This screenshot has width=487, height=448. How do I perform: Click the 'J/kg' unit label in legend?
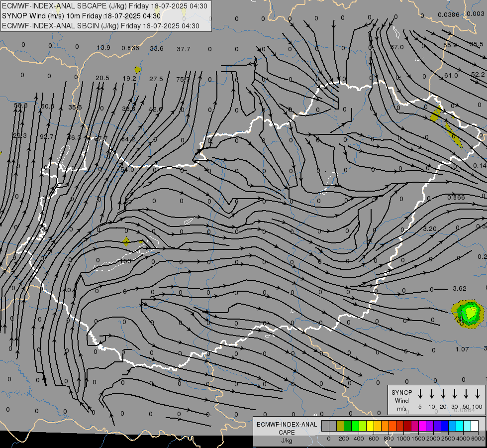[x=287, y=441]
